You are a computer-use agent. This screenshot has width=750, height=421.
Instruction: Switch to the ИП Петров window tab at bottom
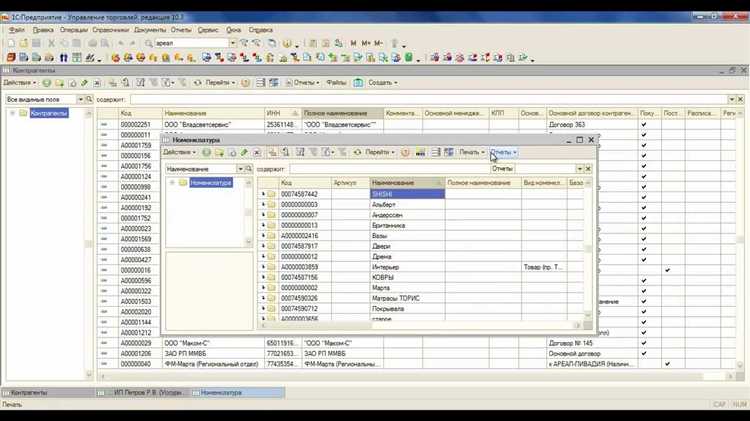click(x=143, y=393)
